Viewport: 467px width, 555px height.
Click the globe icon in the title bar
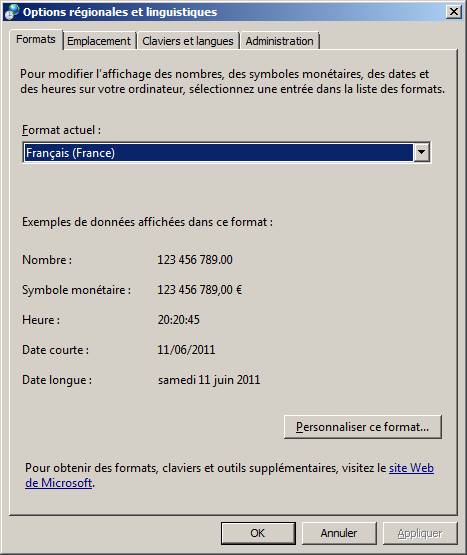point(12,12)
